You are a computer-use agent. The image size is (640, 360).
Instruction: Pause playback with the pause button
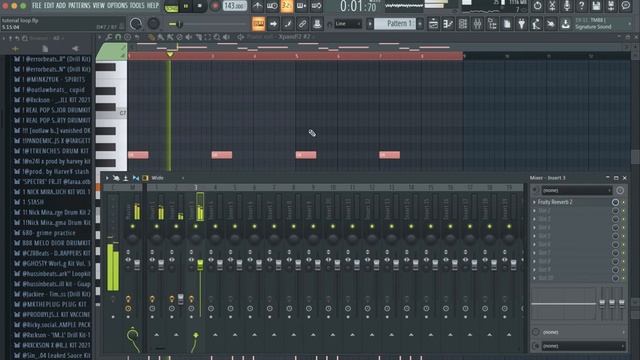[186, 6]
